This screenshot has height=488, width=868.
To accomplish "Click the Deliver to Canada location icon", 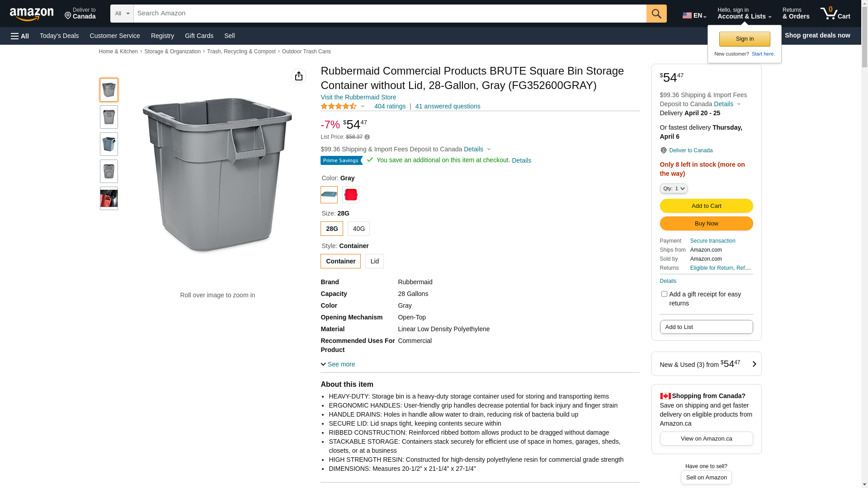I will [663, 150].
